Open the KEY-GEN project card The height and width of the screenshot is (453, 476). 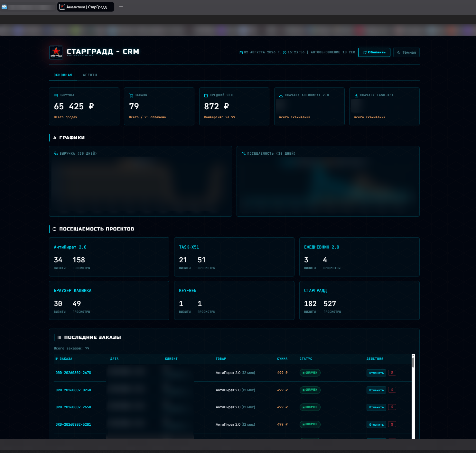tap(234, 301)
